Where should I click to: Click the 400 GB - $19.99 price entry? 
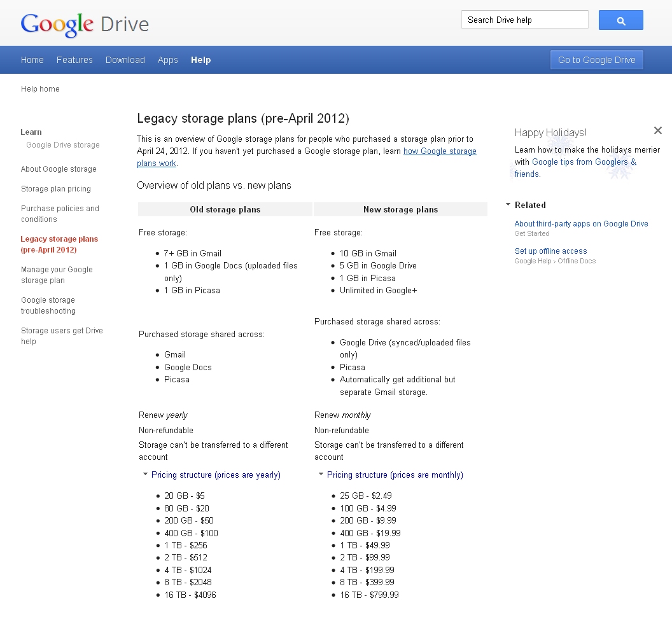coord(370,533)
